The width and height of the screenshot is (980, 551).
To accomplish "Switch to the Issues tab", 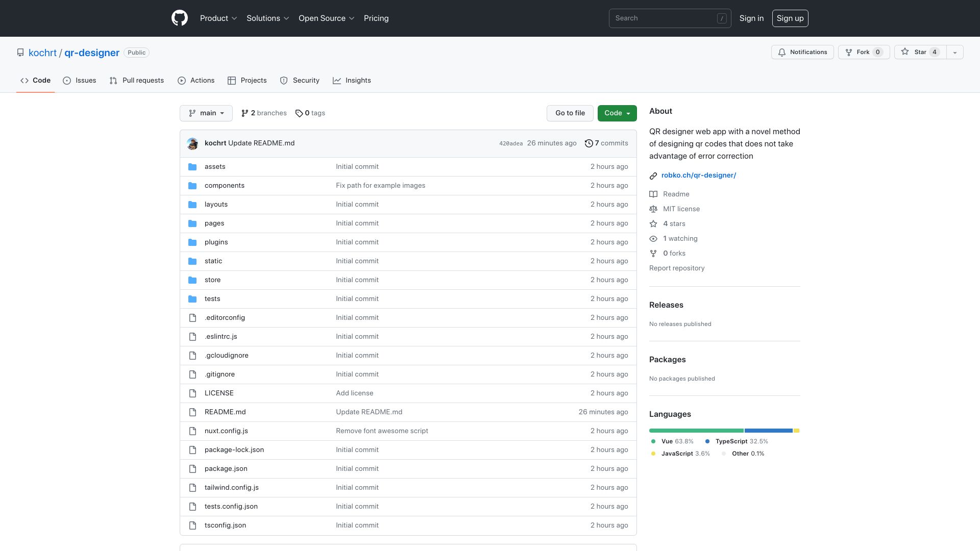I will pyautogui.click(x=80, y=81).
